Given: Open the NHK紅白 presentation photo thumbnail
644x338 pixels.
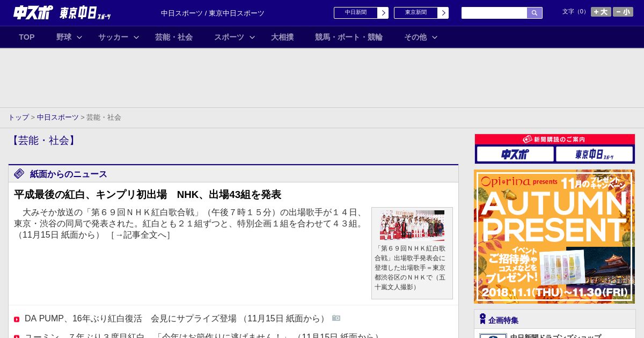Looking at the screenshot, I should click(x=412, y=225).
